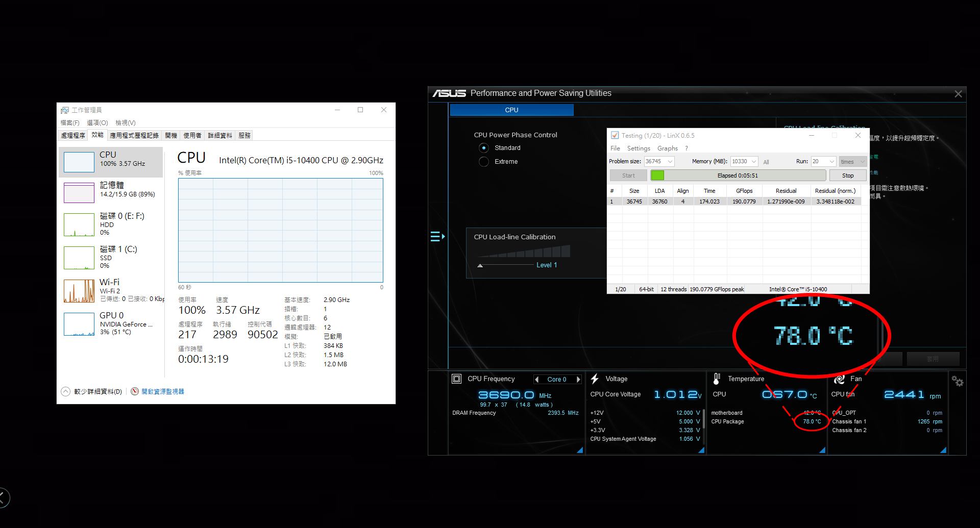
Task: Expand the Voltage panel corner arrow
Action: (x=701, y=450)
